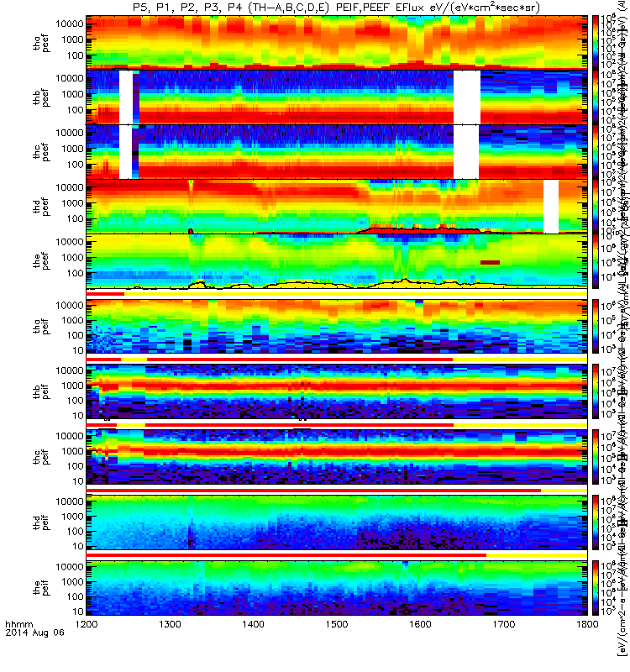Click the thc peef panel color bar
The height and width of the screenshot is (672, 630).
596,151
